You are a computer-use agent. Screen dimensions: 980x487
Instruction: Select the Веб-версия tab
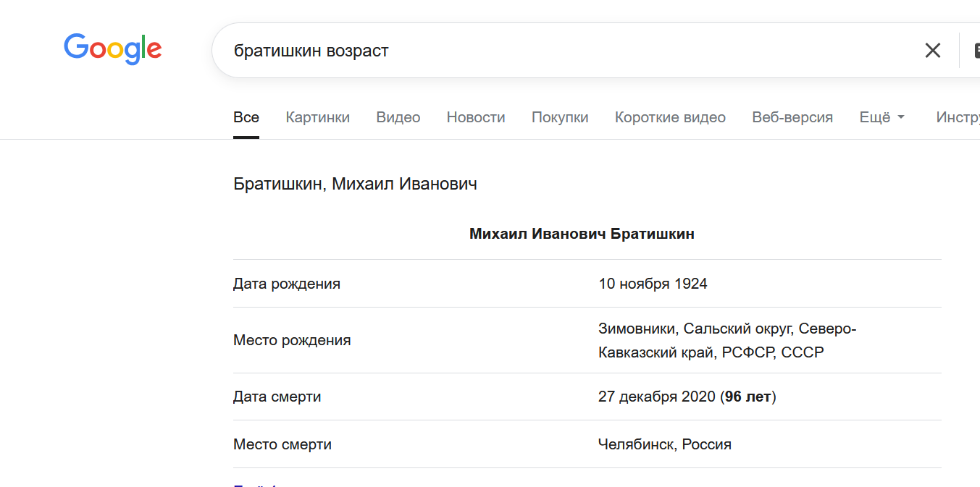(792, 117)
